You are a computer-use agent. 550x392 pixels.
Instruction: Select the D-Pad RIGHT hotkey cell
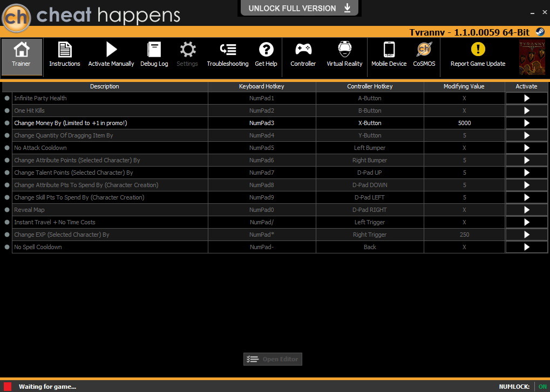click(370, 210)
